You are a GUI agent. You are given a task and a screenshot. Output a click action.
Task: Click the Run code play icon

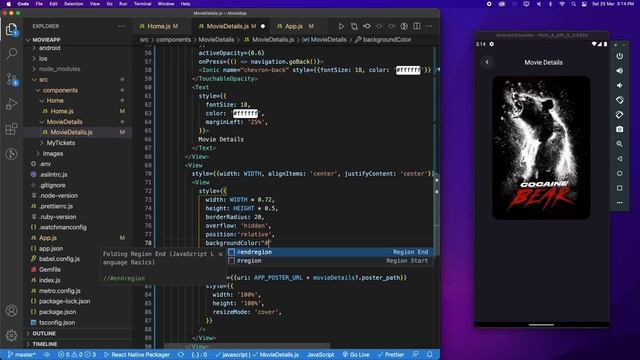point(341,26)
